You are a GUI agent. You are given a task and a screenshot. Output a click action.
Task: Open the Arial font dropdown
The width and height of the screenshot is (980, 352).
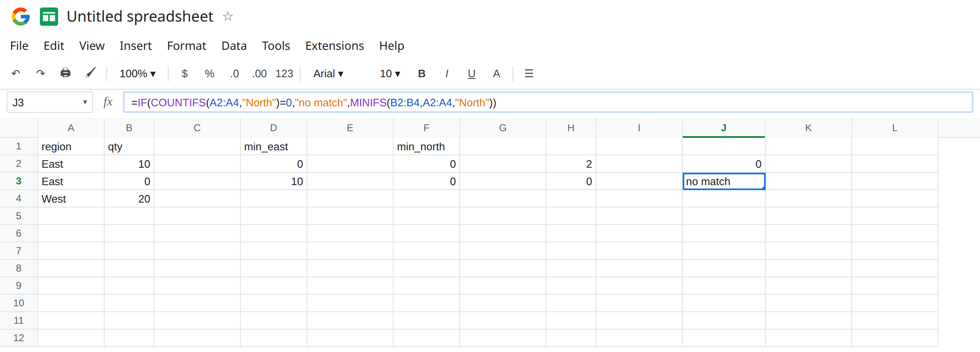pos(328,73)
